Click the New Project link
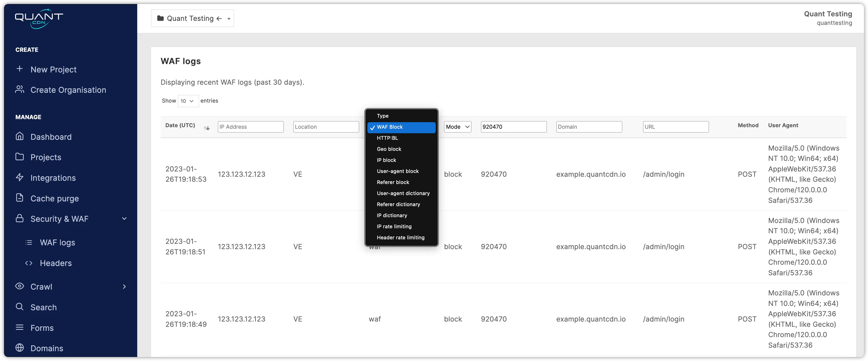This screenshot has width=868, height=361. pyautogui.click(x=54, y=69)
